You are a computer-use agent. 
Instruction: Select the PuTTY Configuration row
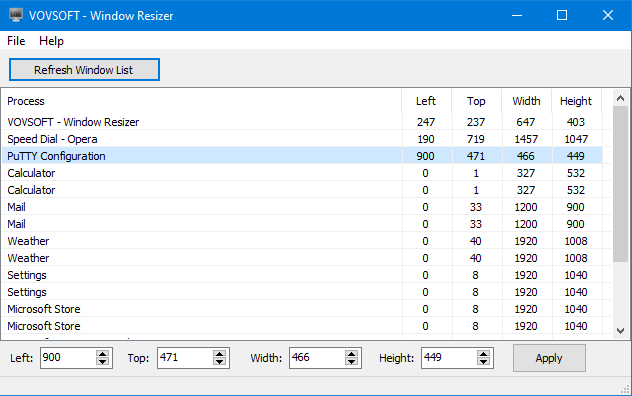(x=302, y=156)
